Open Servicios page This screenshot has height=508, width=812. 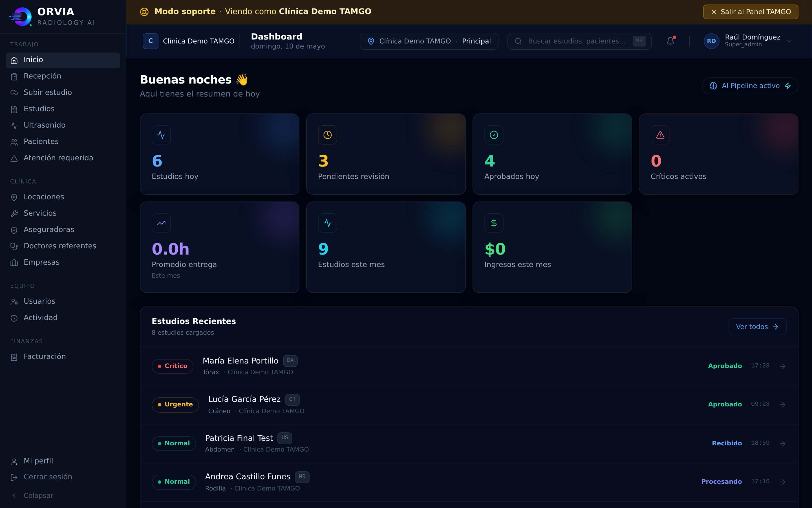pyautogui.click(x=63, y=213)
